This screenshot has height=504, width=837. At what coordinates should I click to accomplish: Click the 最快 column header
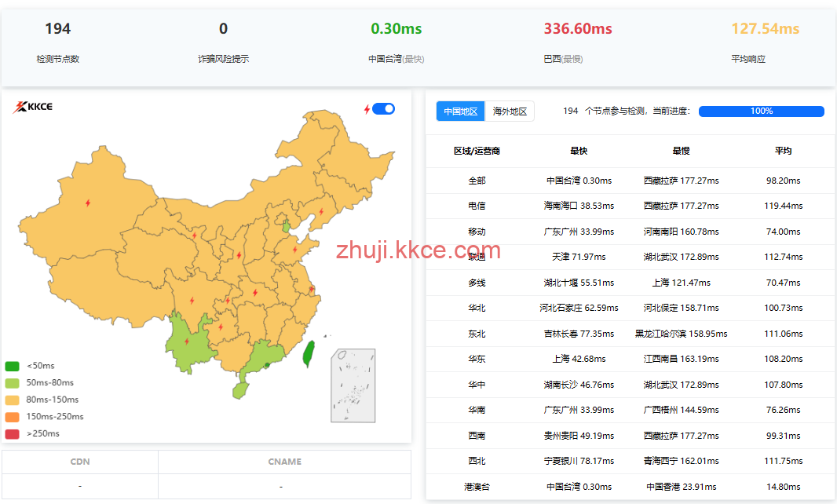click(x=579, y=151)
